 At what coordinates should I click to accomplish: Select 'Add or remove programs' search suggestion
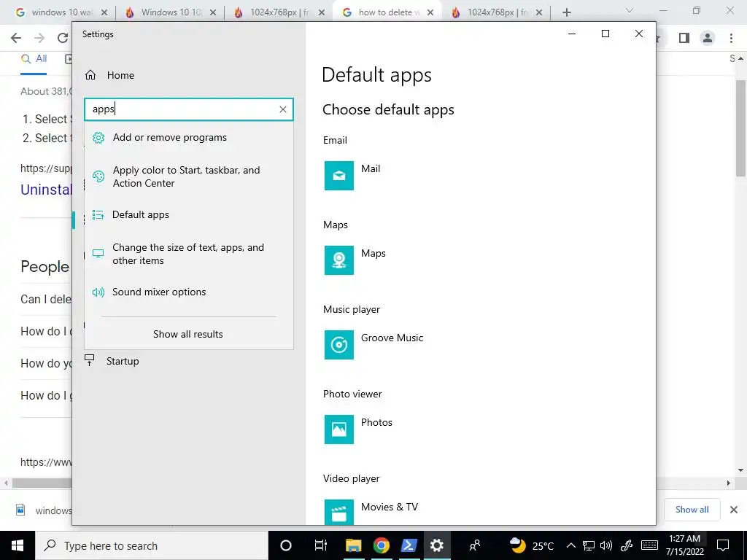(189, 138)
